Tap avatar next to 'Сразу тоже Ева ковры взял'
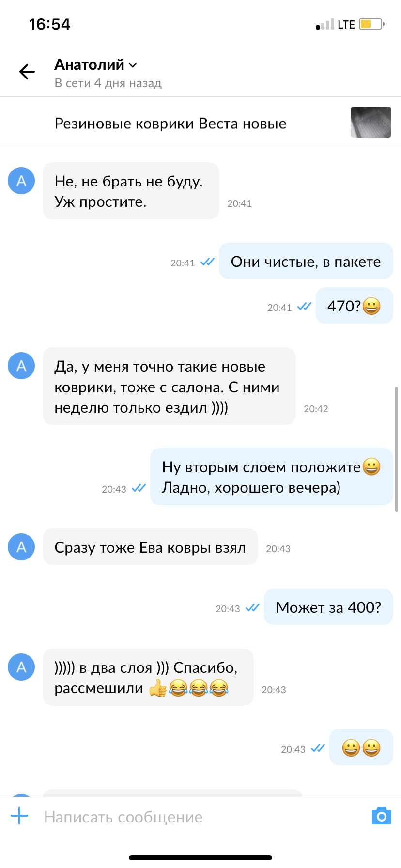 point(21,547)
